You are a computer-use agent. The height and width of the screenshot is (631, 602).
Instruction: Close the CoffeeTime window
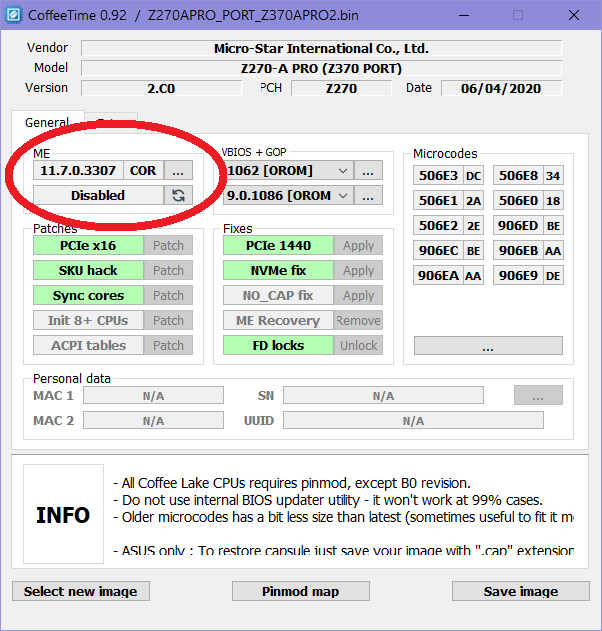[x=574, y=15]
